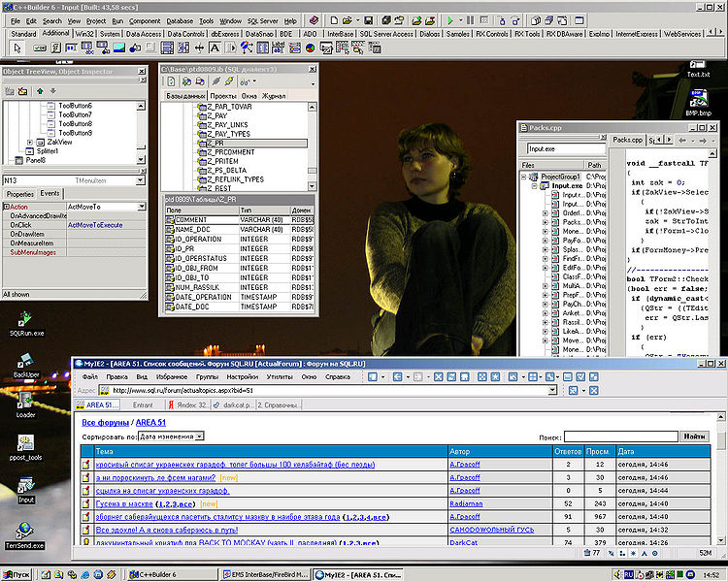Click the Найти search button

pos(695,436)
